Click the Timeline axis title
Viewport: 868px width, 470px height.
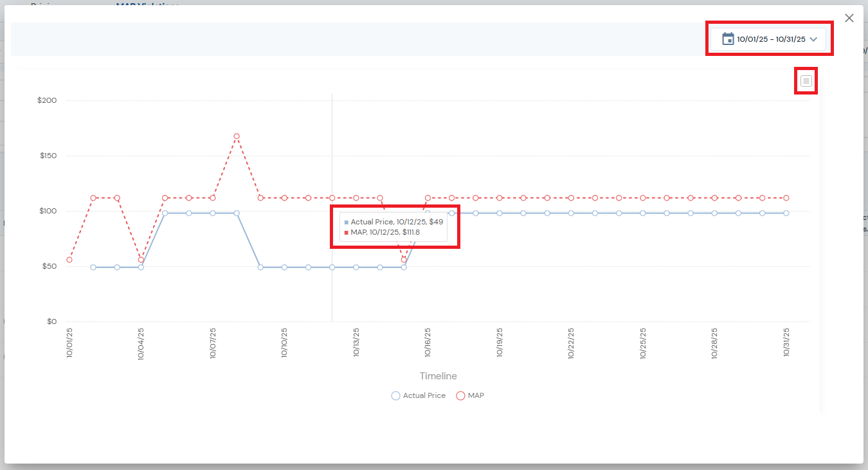tap(438, 376)
